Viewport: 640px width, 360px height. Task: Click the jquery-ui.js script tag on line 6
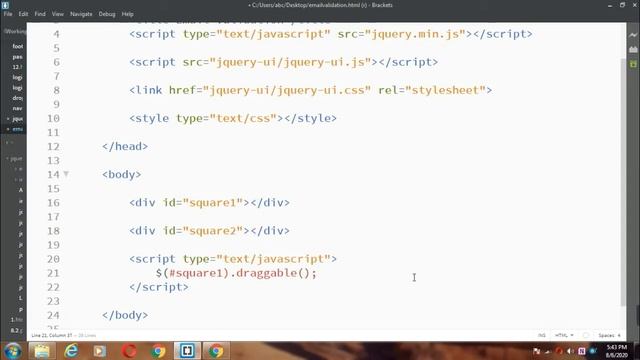pos(284,62)
